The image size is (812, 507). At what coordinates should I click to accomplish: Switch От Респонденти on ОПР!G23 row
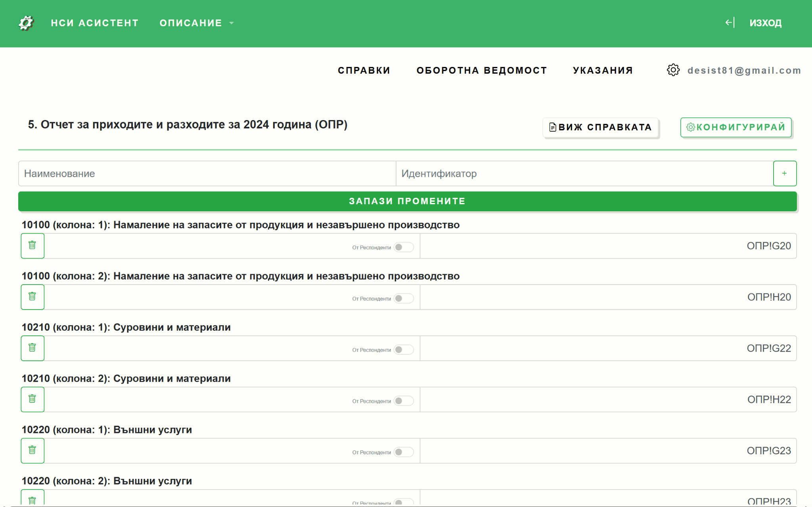pyautogui.click(x=403, y=452)
